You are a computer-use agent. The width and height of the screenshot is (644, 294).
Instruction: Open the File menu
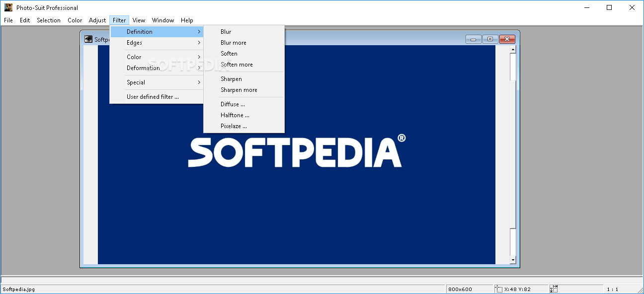click(8, 20)
